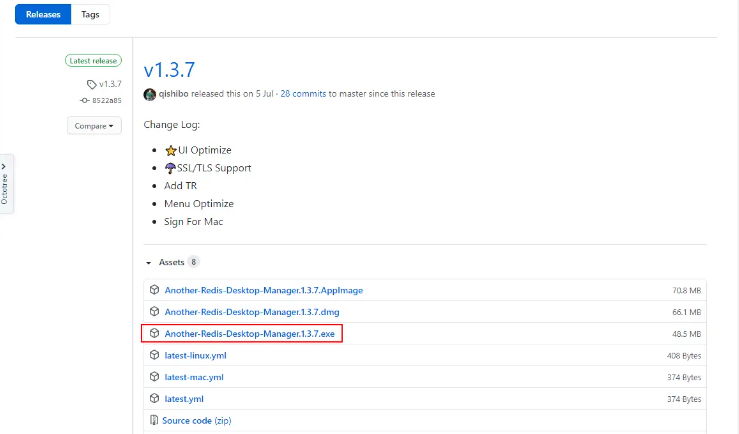
Task: Click zip file icon beside Source code
Action: [154, 420]
